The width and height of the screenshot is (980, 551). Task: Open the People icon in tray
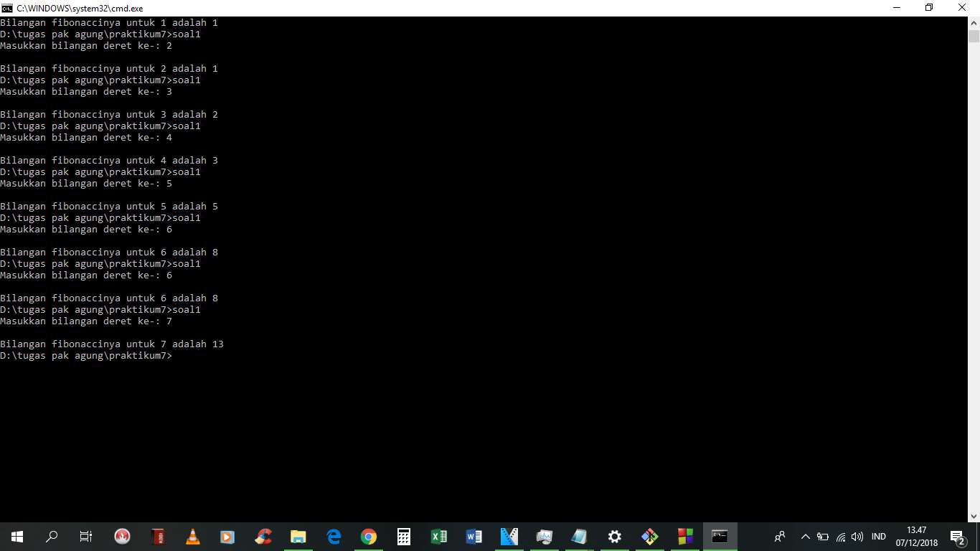[780, 537]
